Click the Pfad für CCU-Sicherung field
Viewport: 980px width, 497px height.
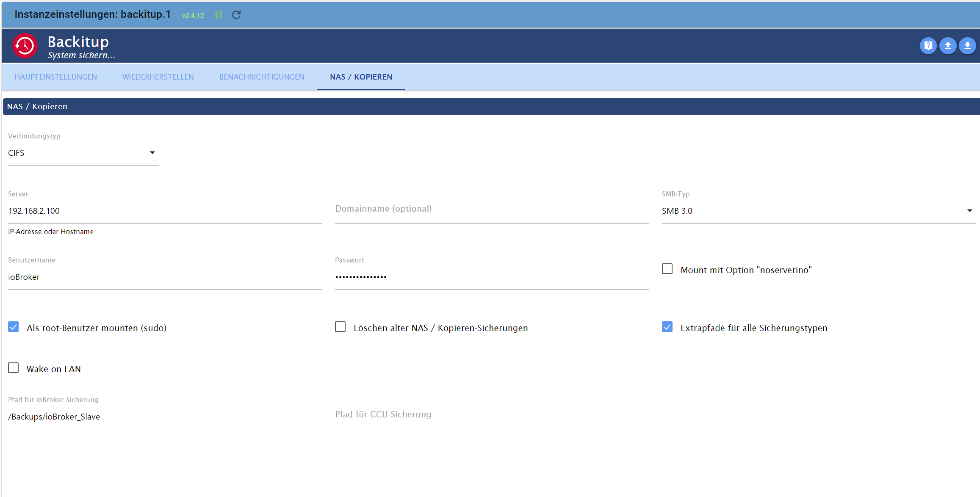click(491, 416)
